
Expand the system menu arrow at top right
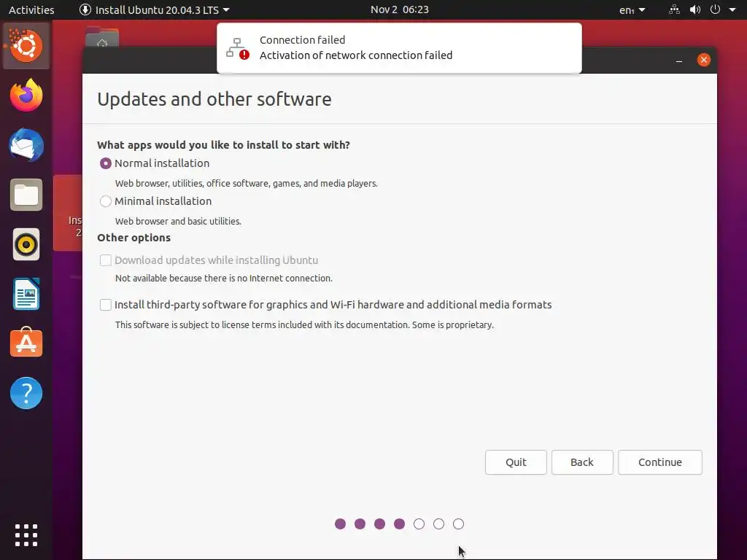[732, 9]
